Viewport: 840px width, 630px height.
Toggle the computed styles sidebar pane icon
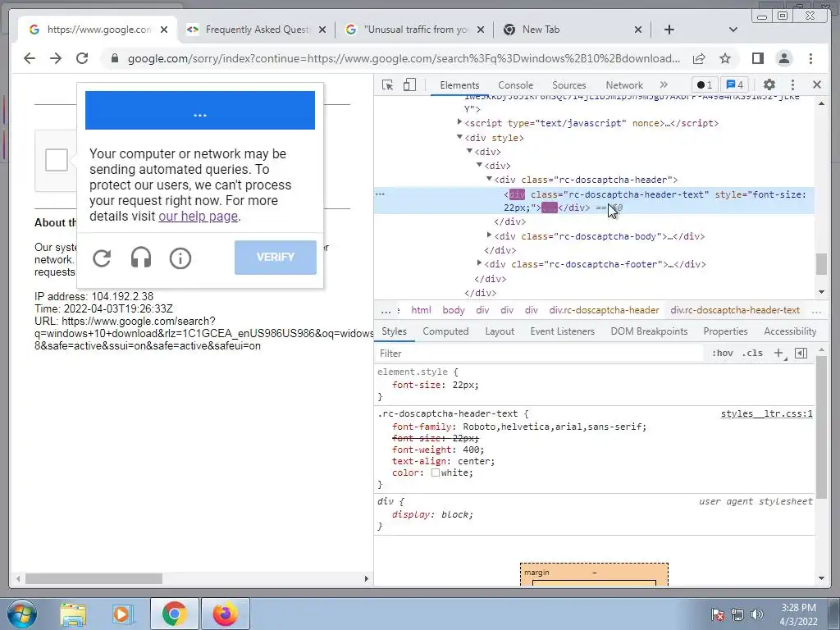click(x=801, y=353)
